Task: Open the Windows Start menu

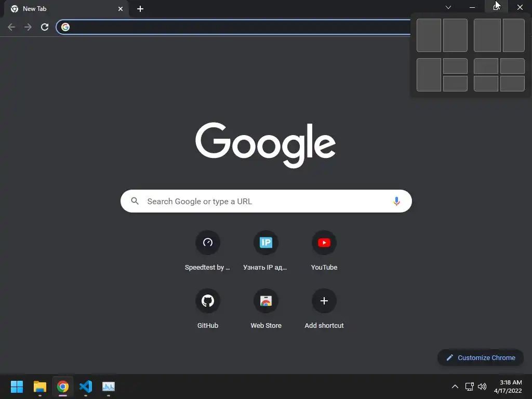Action: click(17, 387)
